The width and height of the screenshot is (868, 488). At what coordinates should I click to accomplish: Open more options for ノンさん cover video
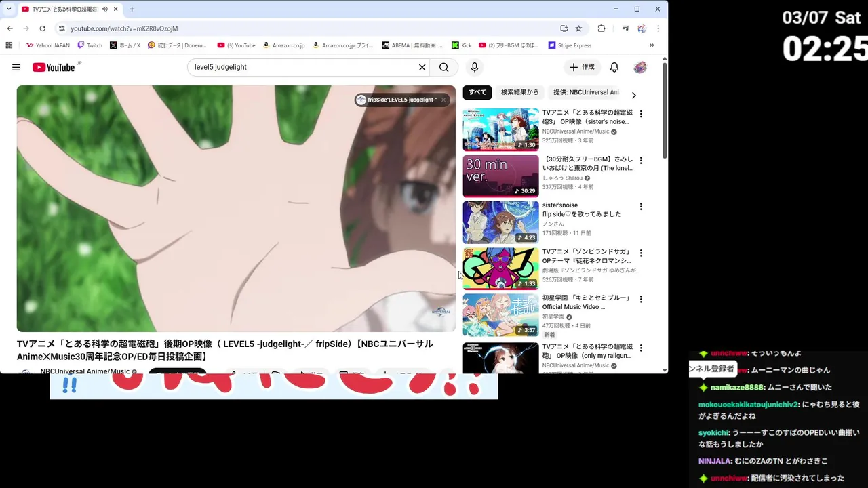[641, 207]
